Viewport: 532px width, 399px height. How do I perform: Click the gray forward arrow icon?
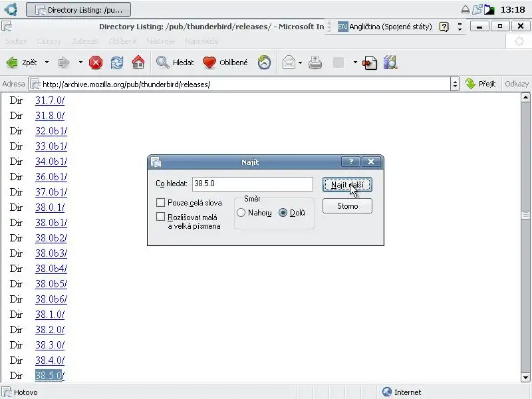point(64,63)
